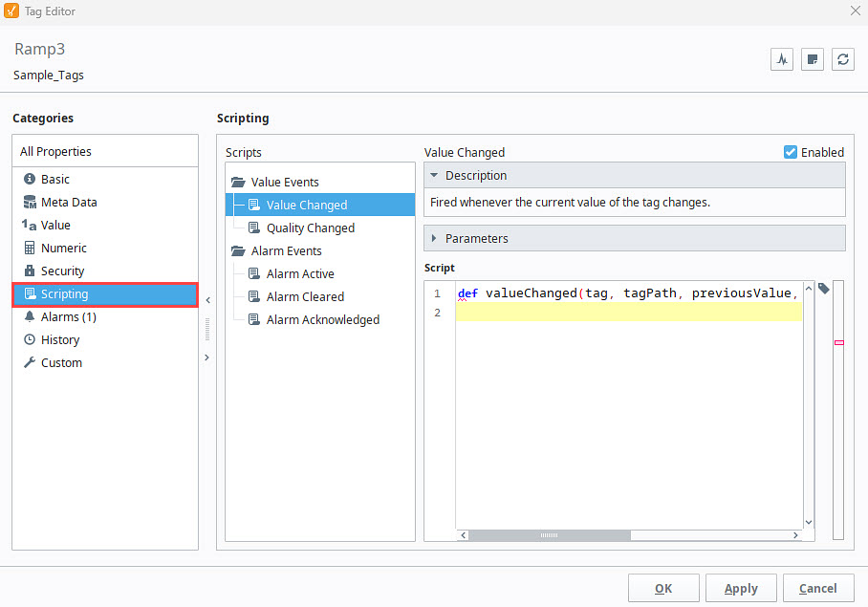
Task: Collapse the categories panel with left arrow
Action: 208,300
